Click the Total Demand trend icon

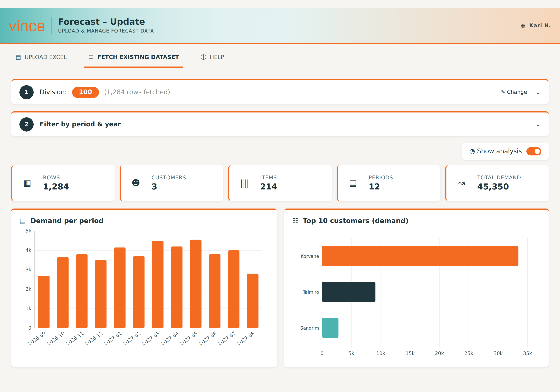pyautogui.click(x=461, y=183)
